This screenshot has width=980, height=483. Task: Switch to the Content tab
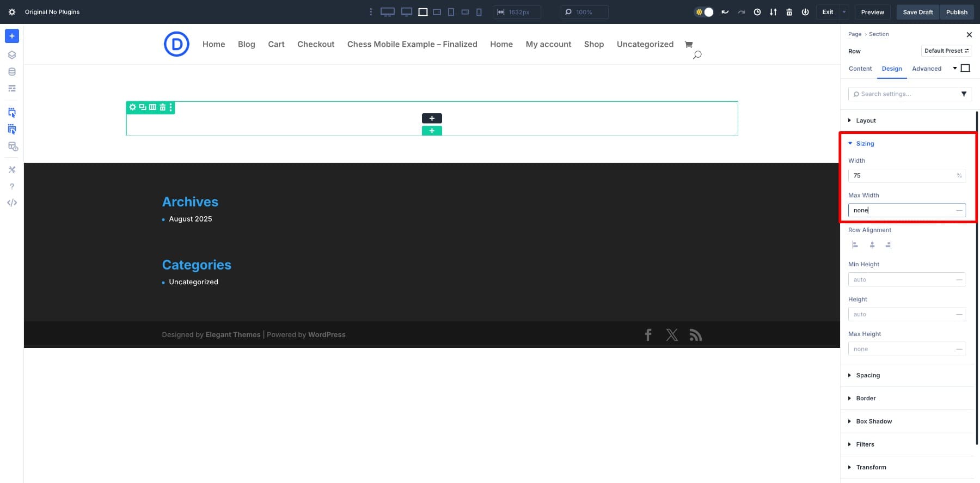point(860,69)
